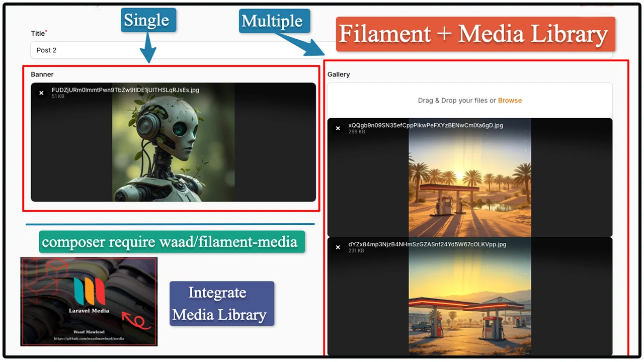Remove the uploaded banner image via its X icon
The height and width of the screenshot is (362, 644).
coord(41,93)
